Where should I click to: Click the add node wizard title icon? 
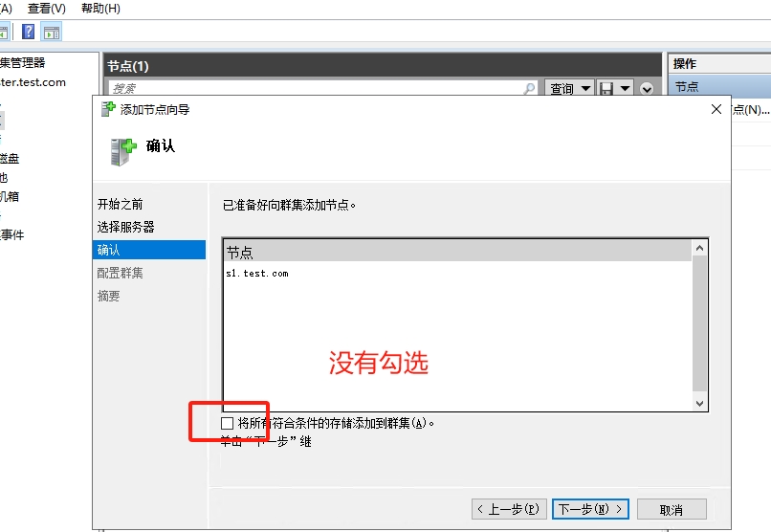point(108,109)
